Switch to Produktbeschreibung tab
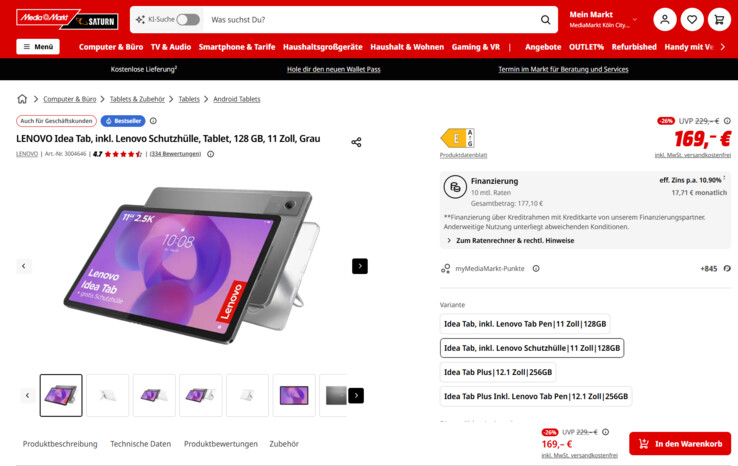This screenshot has width=738, height=466. 60,444
